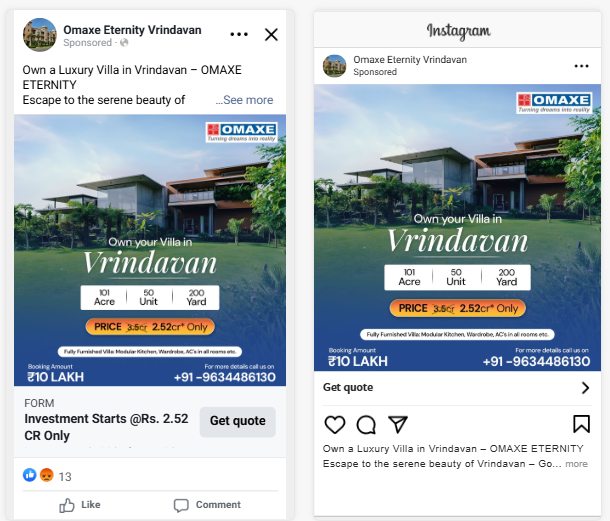Open the Instagram post three-dots menu

coord(581,66)
